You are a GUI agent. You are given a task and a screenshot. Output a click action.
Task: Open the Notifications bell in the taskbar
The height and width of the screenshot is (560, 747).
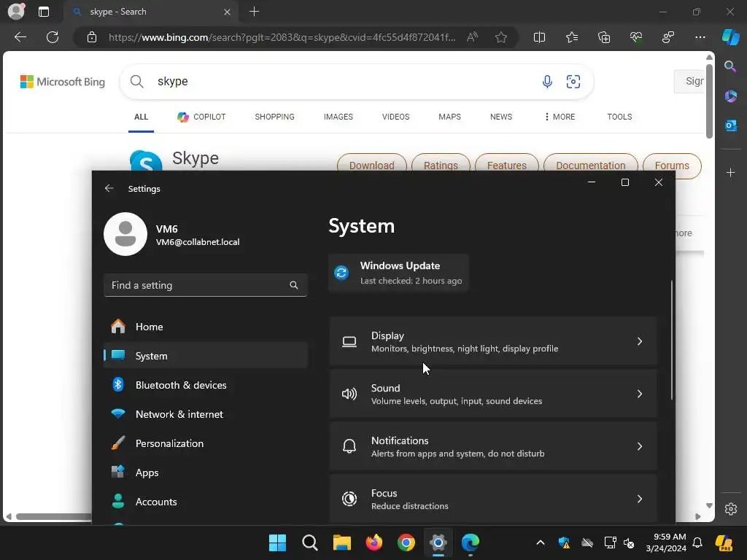pos(697,542)
